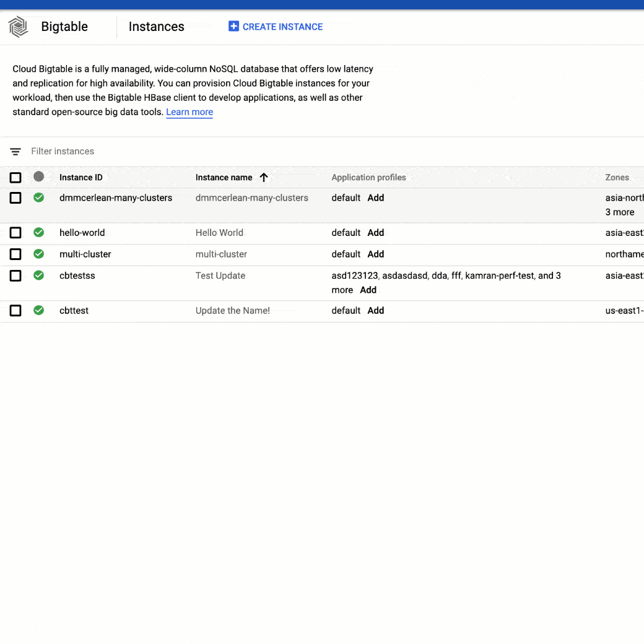Check the box for hello-world instance
Viewport: 644px width, 644px height.
[15, 233]
